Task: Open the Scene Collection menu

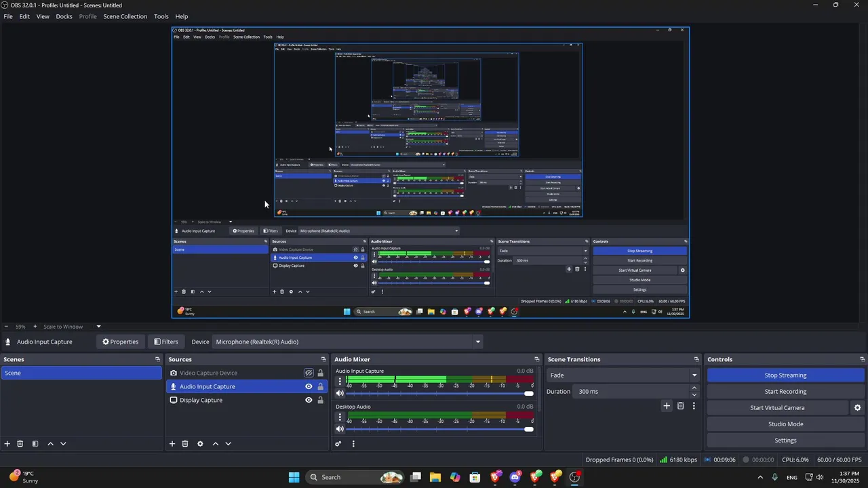Action: coord(125,16)
